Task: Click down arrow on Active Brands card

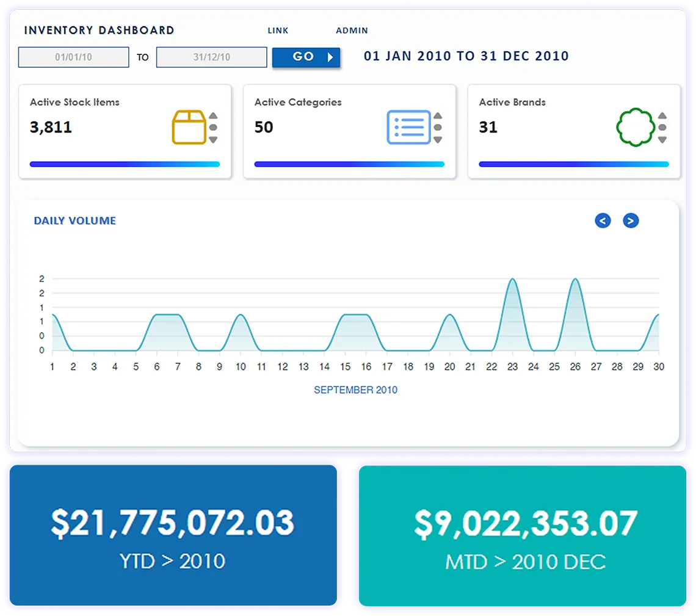Action: click(x=662, y=140)
